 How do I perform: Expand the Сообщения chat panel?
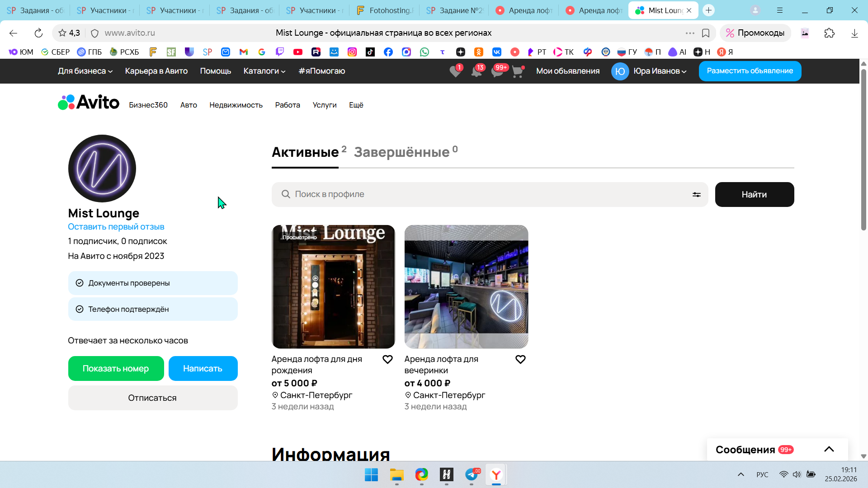829,449
